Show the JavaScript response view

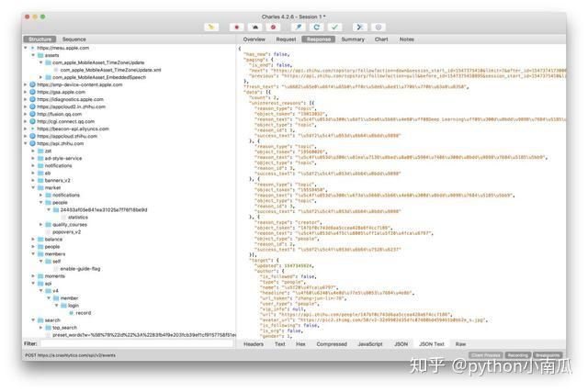(370, 344)
